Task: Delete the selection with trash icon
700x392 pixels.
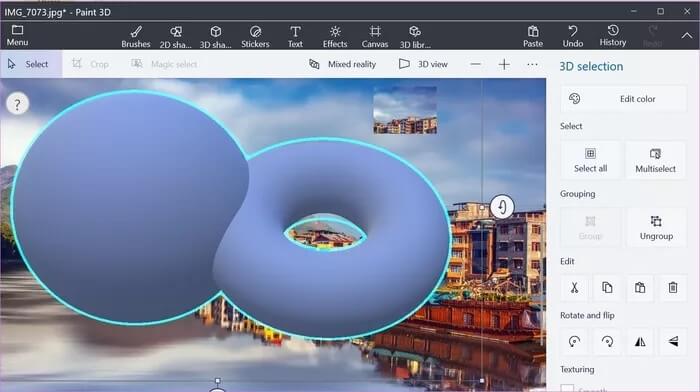Action: [673, 288]
